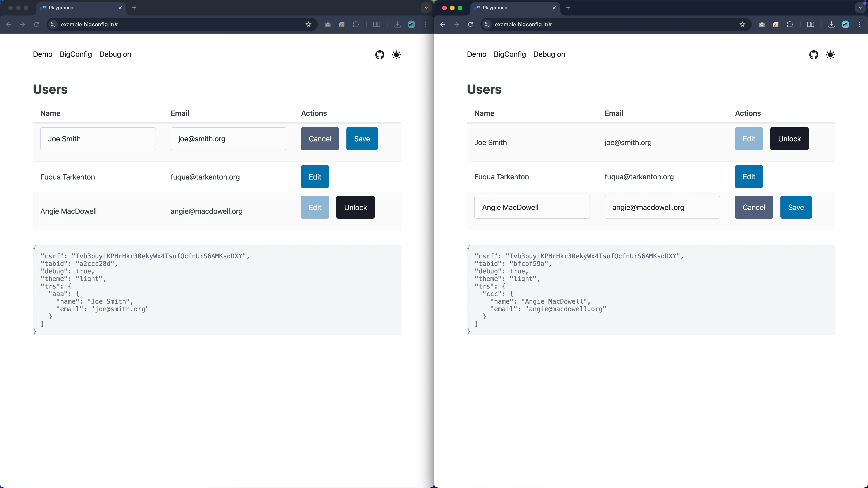Cancel editing Angie MacDowell in right window
The width and height of the screenshot is (868, 488).
(x=754, y=207)
